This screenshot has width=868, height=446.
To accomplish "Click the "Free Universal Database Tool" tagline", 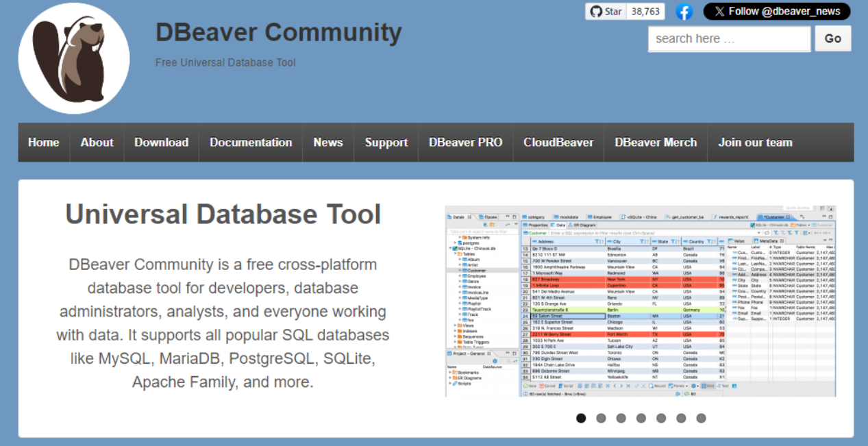I will pos(225,62).
